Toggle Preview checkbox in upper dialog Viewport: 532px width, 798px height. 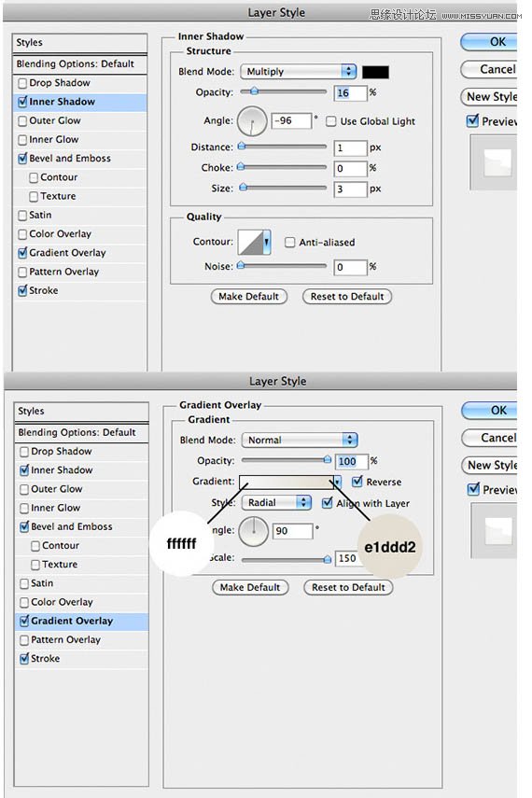472,121
